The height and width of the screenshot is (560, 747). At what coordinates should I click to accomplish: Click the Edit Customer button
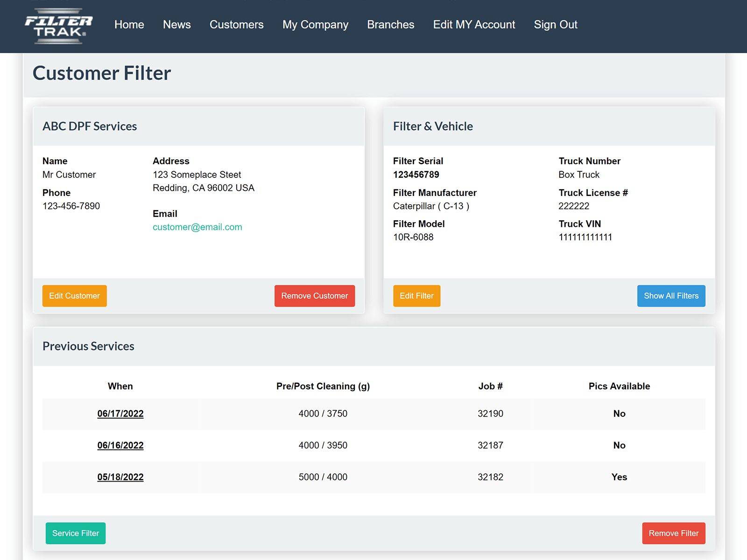tap(75, 296)
